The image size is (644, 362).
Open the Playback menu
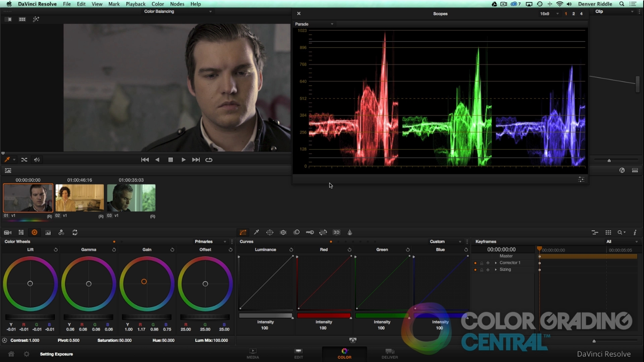[x=136, y=4]
